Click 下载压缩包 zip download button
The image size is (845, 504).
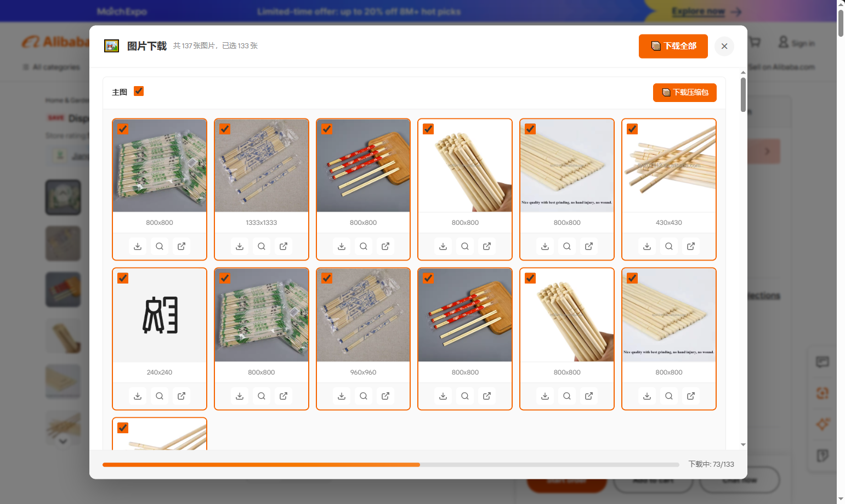pos(684,92)
